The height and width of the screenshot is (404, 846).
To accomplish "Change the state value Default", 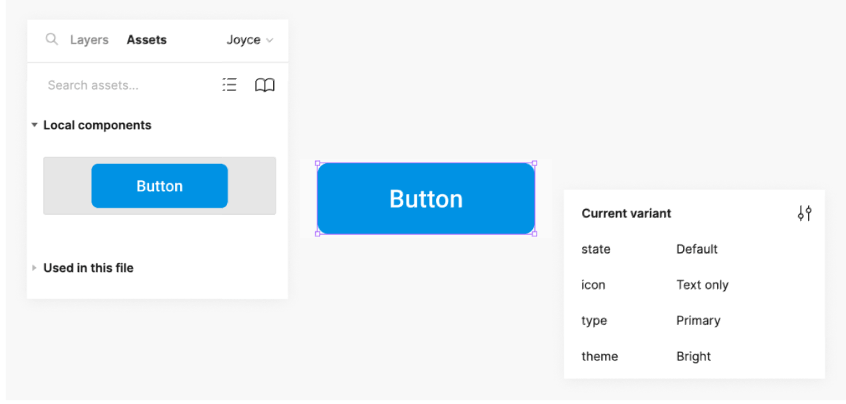I will 697,249.
